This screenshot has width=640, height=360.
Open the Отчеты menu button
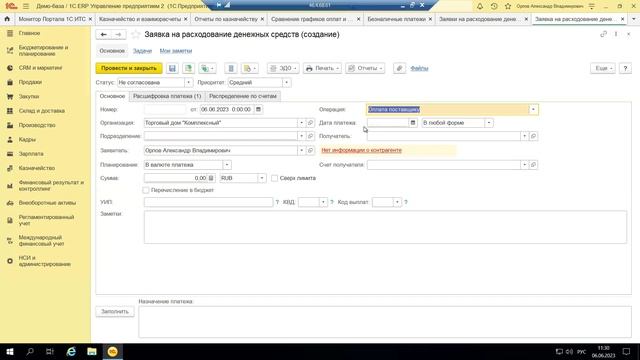click(x=365, y=68)
